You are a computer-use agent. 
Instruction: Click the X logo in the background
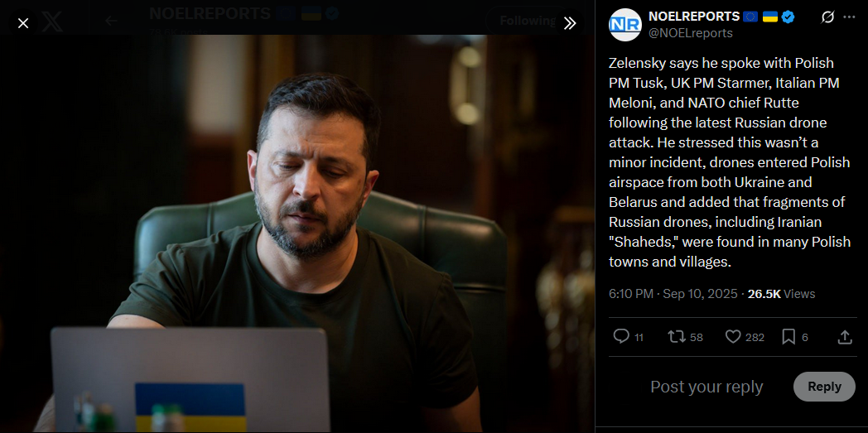coord(52,22)
